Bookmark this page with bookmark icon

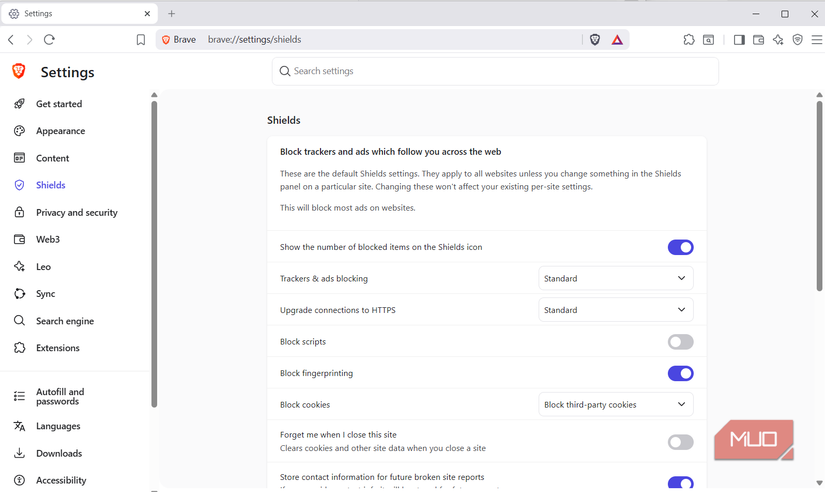[x=140, y=39]
